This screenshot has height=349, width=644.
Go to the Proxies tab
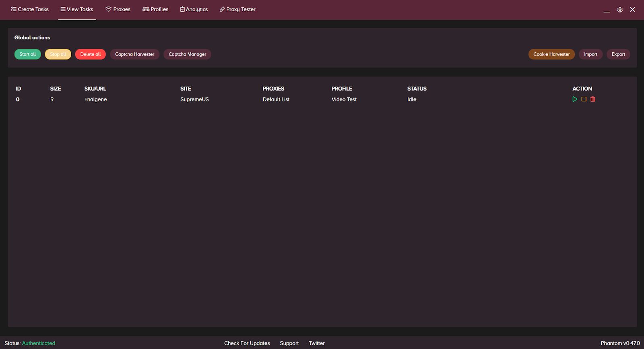tap(118, 9)
